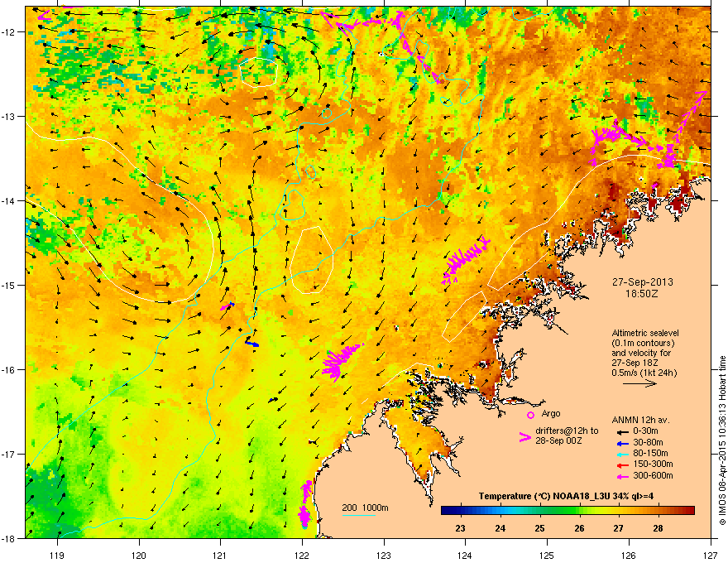This screenshot has height=563, width=728.
Task: Click the latitude axis label -13
Action: click(x=9, y=117)
